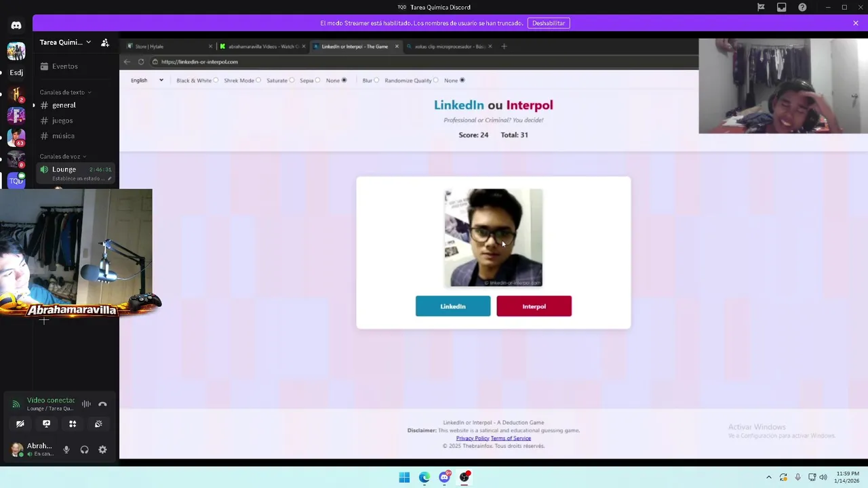Open Discord from taskbar
This screenshot has width=868, height=488.
pos(445,477)
